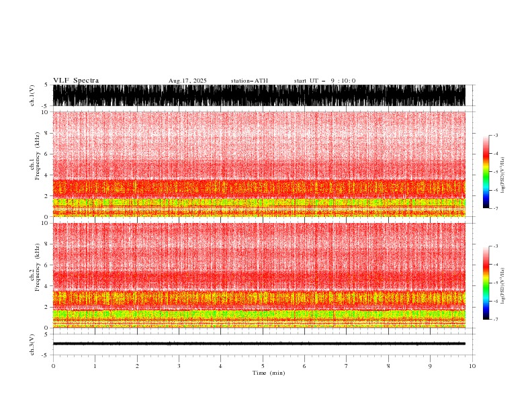Click the ch.1 PSD color scale bar
The height and width of the screenshot is (411, 532).
coord(486,172)
